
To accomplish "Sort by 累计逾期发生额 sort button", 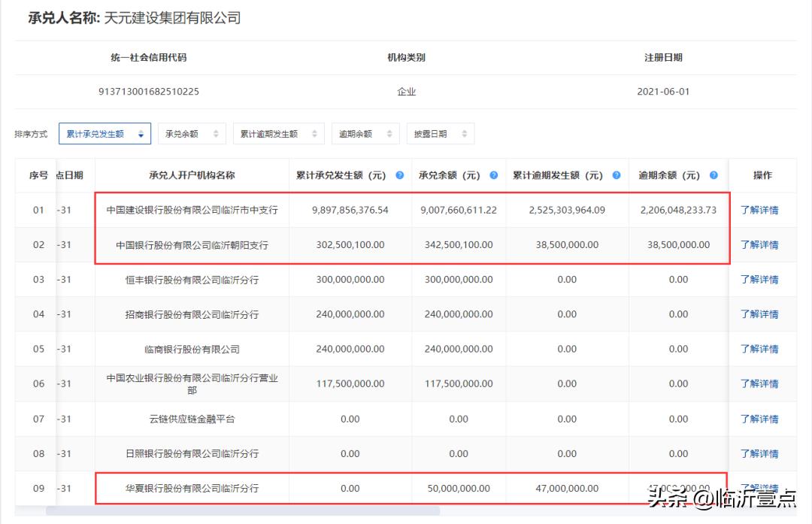I will (x=279, y=134).
